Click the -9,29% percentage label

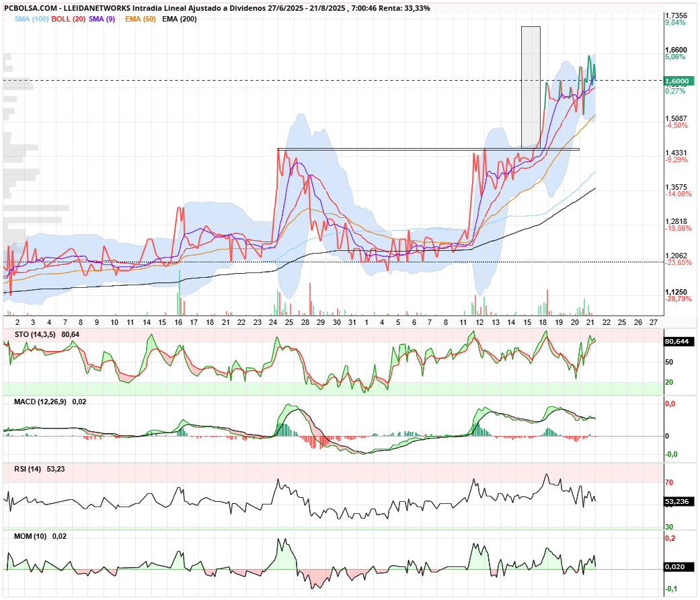(676, 160)
